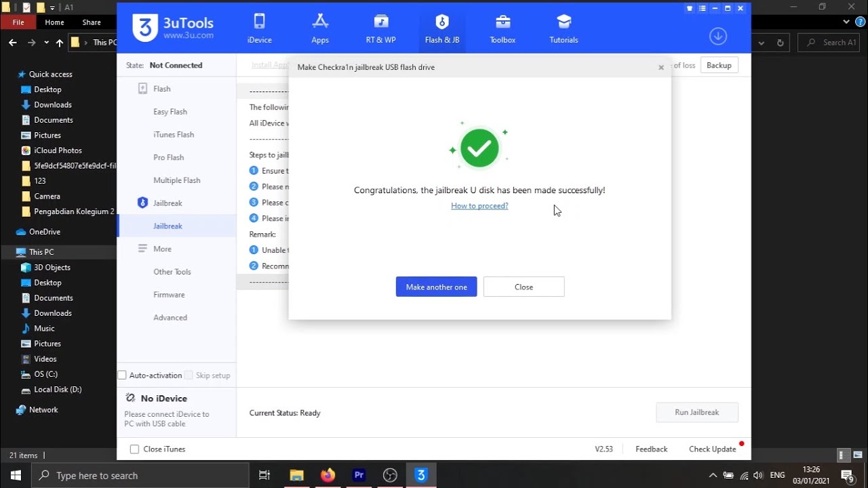Click the Type here to search box

pyautogui.click(x=141, y=475)
